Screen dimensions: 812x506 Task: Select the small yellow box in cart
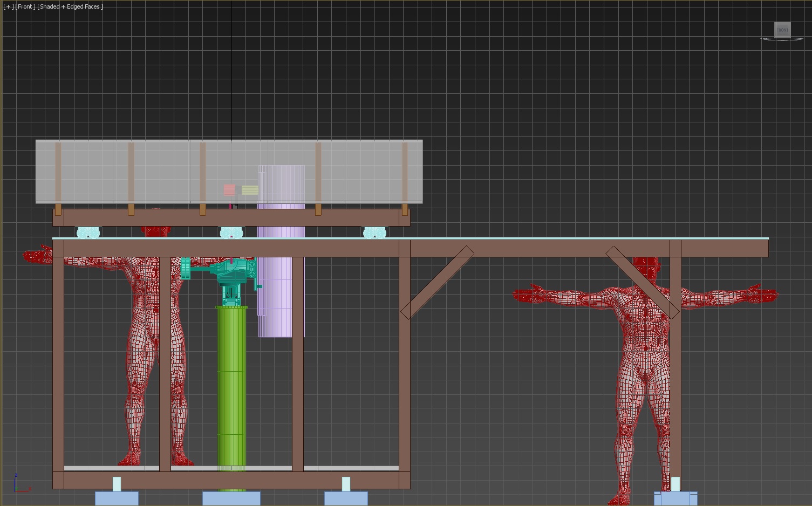250,190
